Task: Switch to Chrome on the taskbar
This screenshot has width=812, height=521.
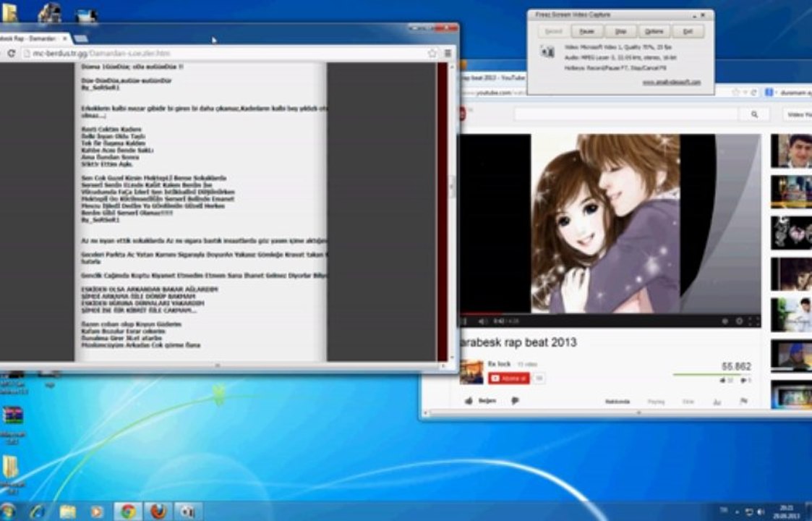Action: [127, 512]
